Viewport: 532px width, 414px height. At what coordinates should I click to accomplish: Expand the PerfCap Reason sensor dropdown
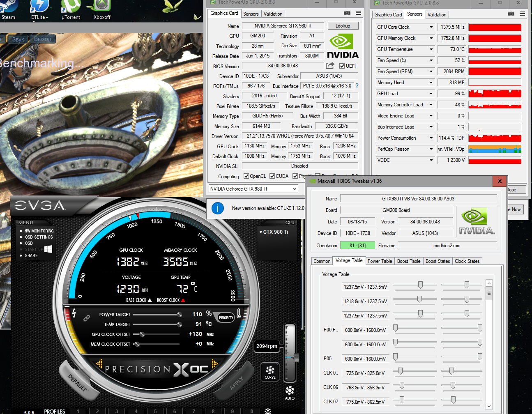[x=431, y=149]
